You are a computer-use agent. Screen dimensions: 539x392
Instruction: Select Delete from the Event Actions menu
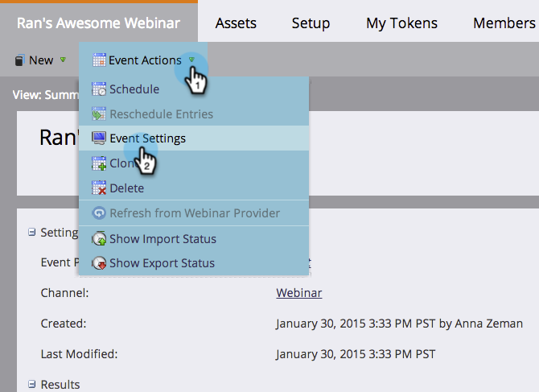coord(127,188)
